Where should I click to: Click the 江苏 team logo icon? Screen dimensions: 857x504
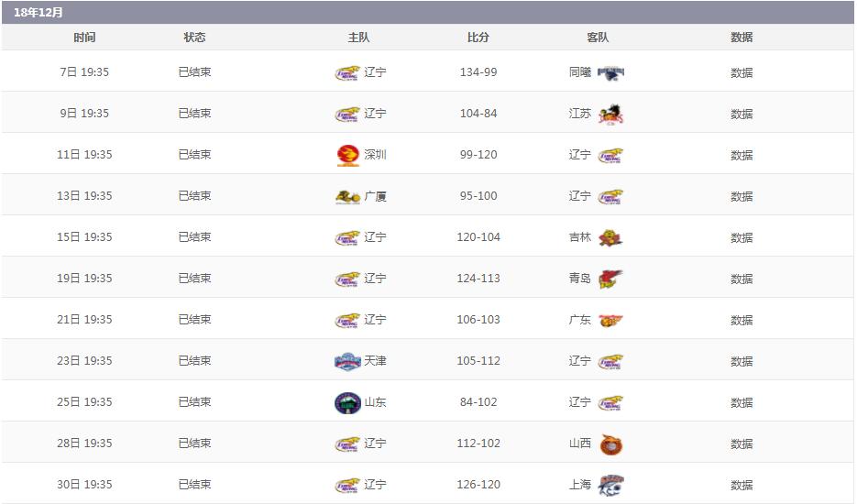pos(610,114)
